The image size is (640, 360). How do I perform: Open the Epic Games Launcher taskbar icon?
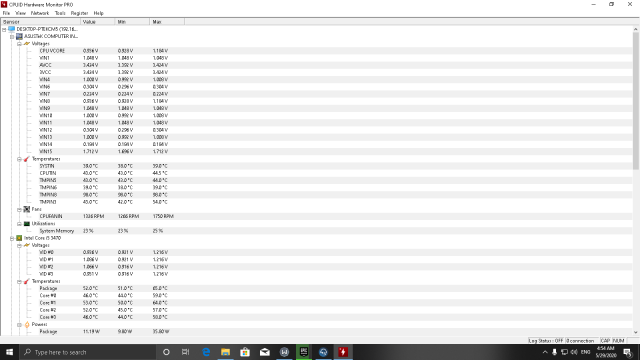click(304, 352)
